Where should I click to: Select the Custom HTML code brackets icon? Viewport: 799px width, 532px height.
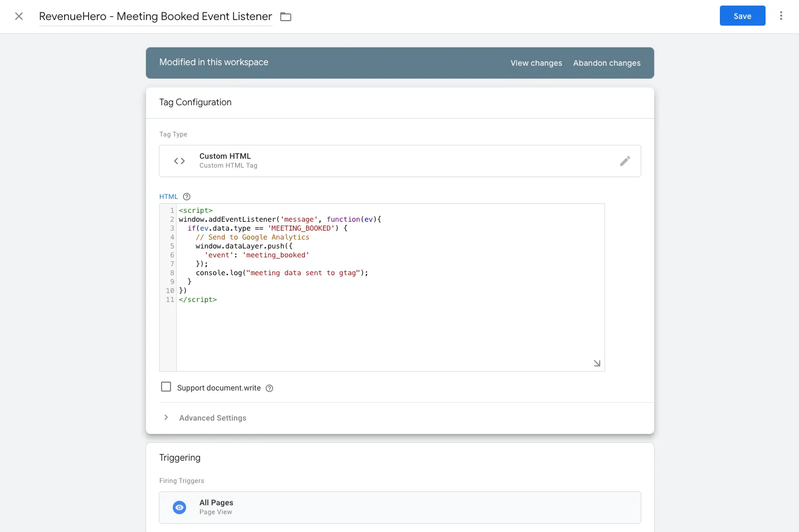[x=179, y=161]
